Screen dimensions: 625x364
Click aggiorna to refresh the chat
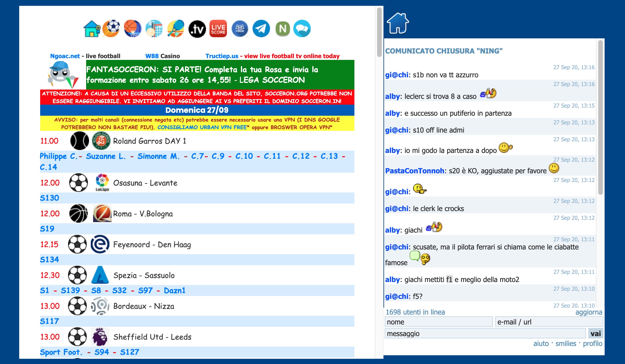click(589, 312)
